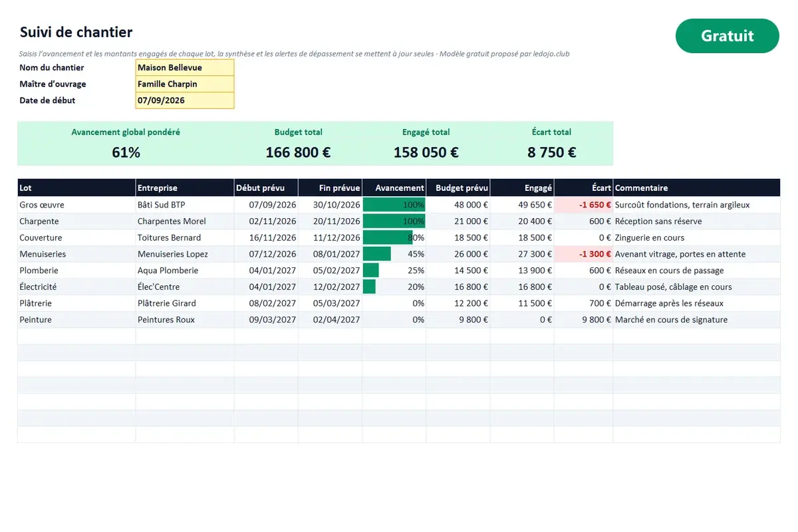The image size is (798, 532).
Task: Click the Plâtrerie 0% progress cell
Action: pos(394,303)
